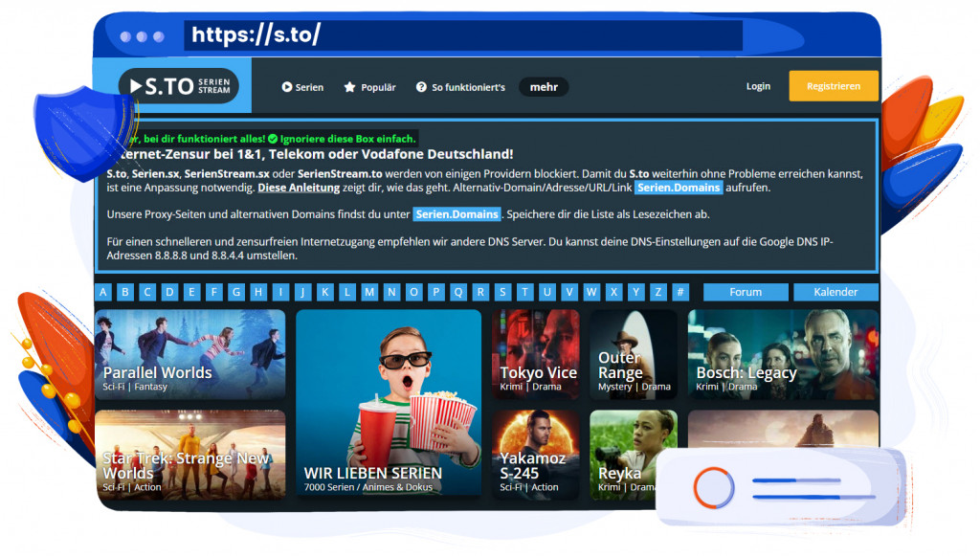Filter series by letter I
The width and height of the screenshot is (980, 557).
[280, 292]
